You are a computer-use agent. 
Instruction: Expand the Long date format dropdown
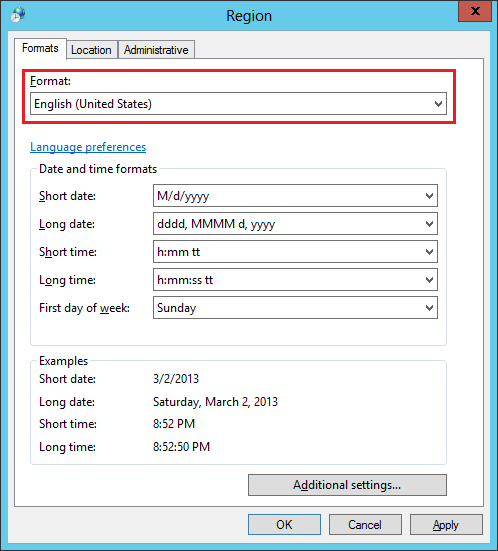coord(295,223)
